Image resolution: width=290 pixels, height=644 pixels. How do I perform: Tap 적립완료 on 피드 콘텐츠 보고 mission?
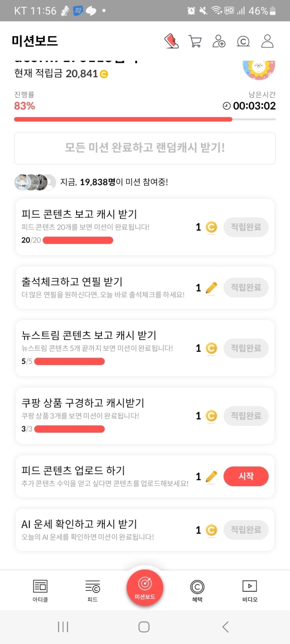point(246,227)
